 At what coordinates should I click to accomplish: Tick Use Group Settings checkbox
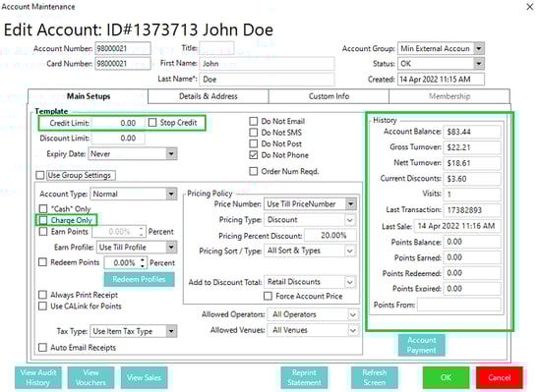pos(40,175)
